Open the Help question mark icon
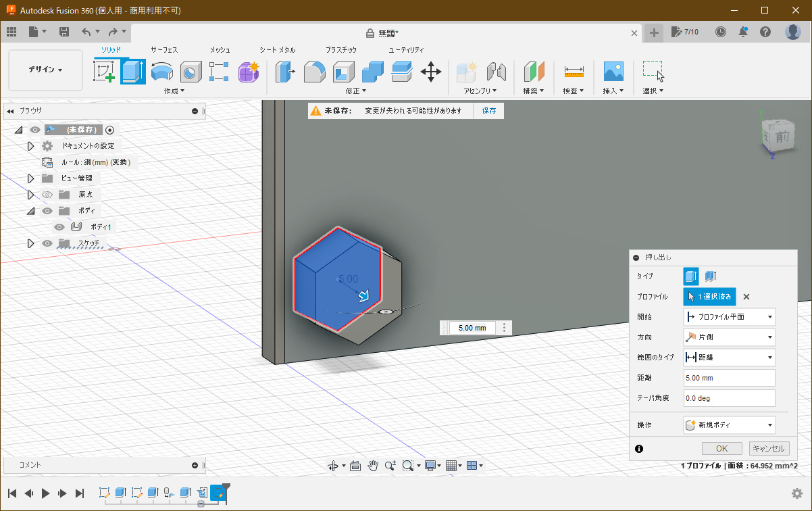The height and width of the screenshot is (511, 812). (x=765, y=32)
